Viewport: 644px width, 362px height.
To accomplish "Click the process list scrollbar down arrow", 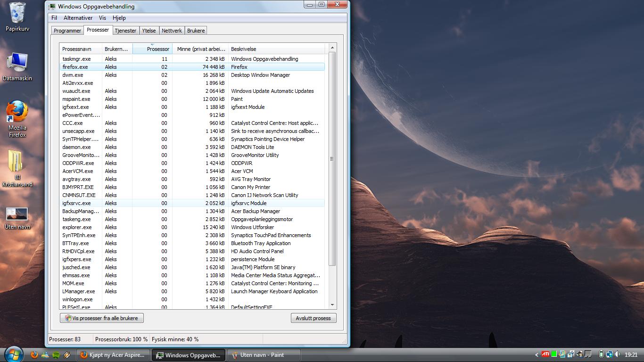I will tap(332, 305).
